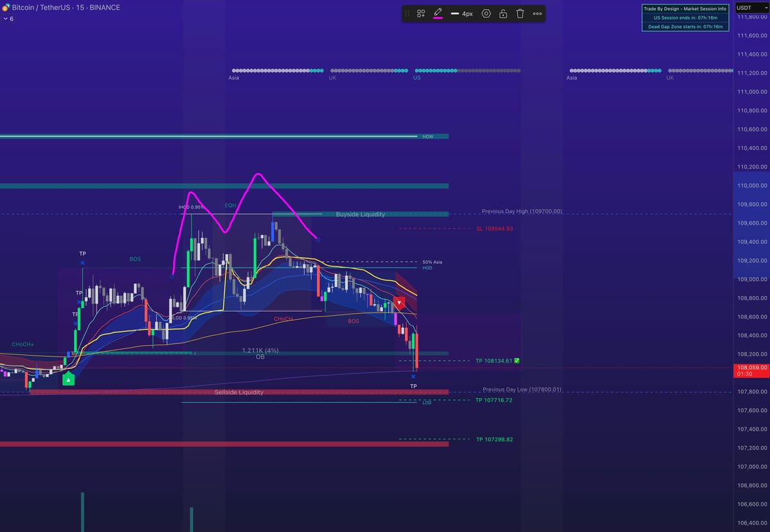The image size is (770, 532).
Task: Open more options in the drawing toolbar
Action: pos(537,13)
